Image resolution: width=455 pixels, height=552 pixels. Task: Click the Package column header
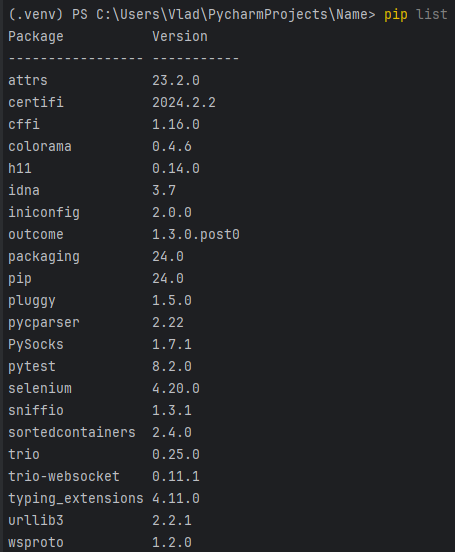pos(36,37)
